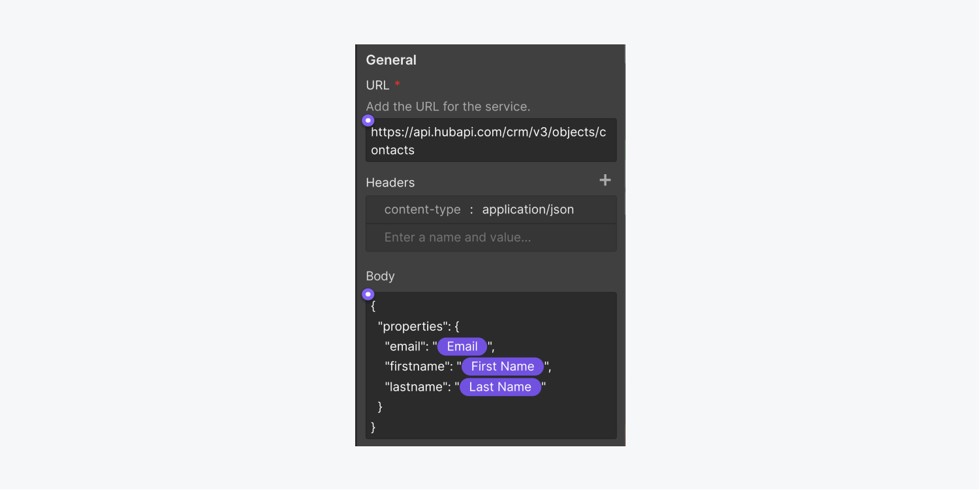Click the Body section label
Image resolution: width=980 pixels, height=490 pixels.
coord(380,276)
